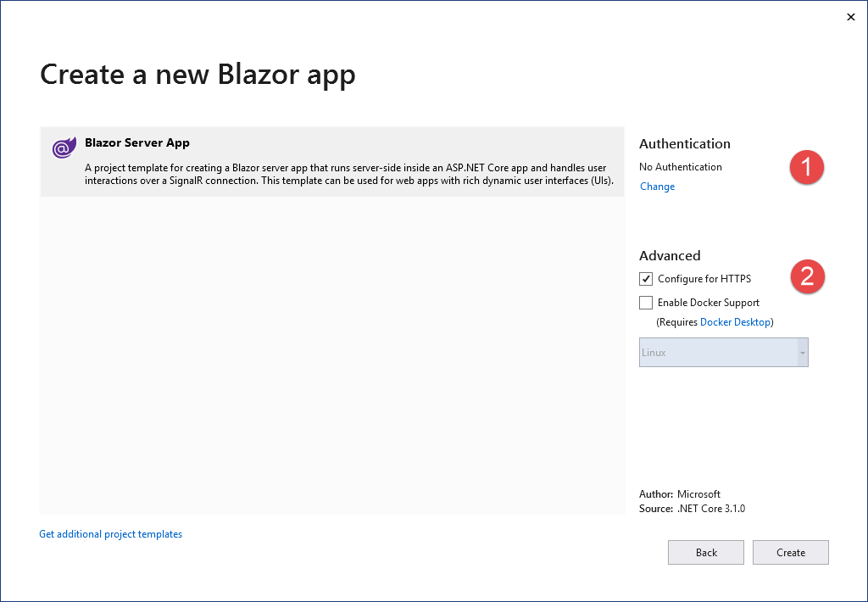Screen dimensions: 868x602
Task: Open the Linux OS dropdown
Action: click(724, 352)
